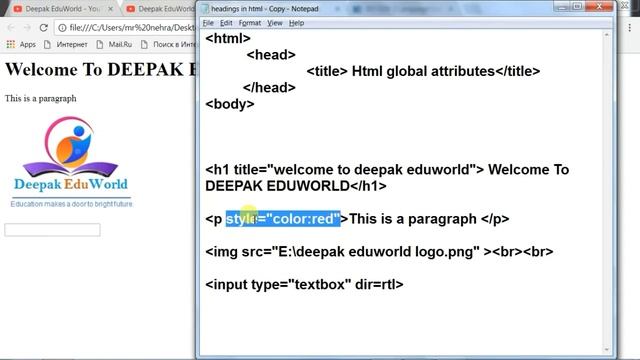Image resolution: width=640 pixels, height=360 pixels.
Task: Maximize the Notepad window
Action: click(578, 7)
